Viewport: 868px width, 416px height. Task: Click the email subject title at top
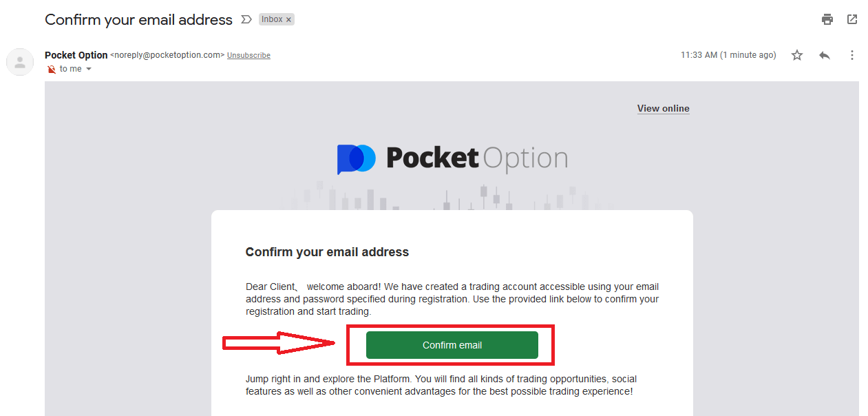point(138,20)
